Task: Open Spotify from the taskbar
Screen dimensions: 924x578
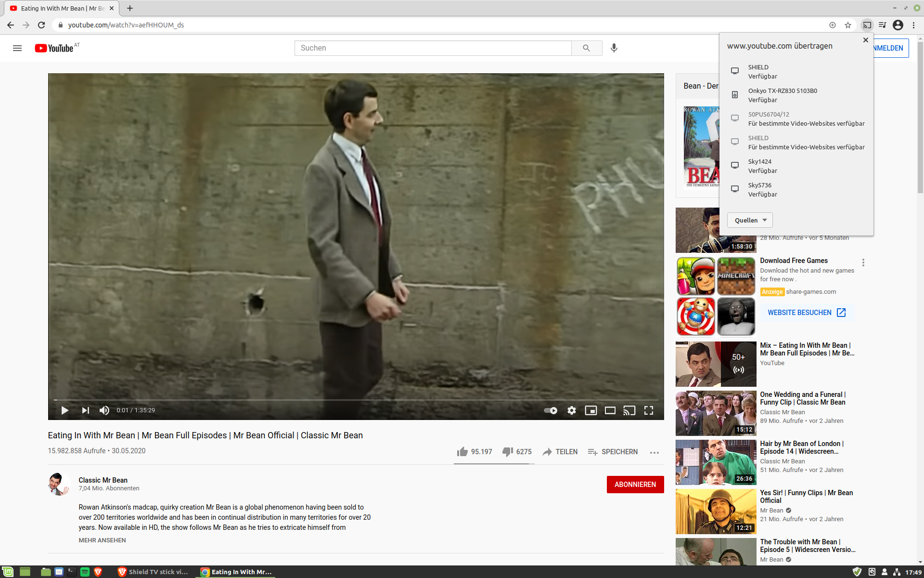Action: click(85, 572)
